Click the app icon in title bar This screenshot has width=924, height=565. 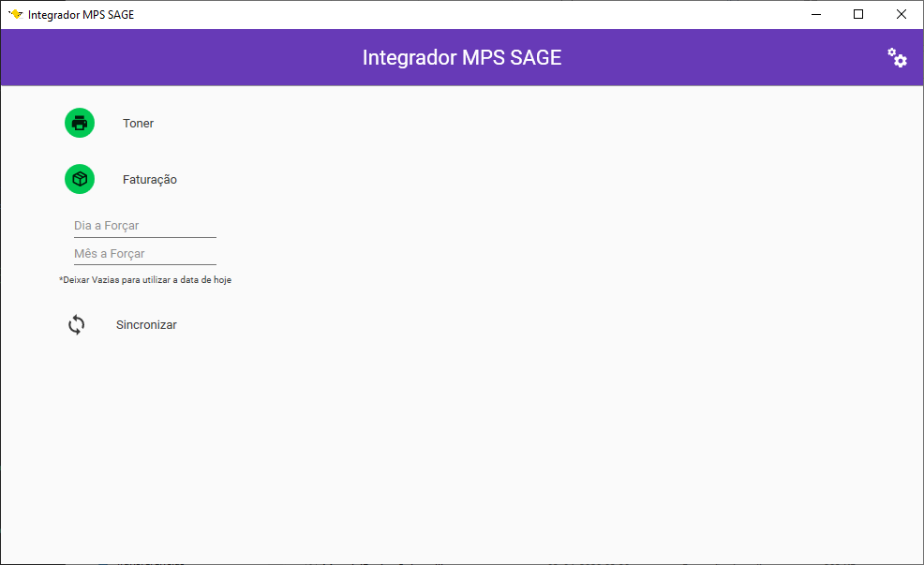pyautogui.click(x=15, y=14)
